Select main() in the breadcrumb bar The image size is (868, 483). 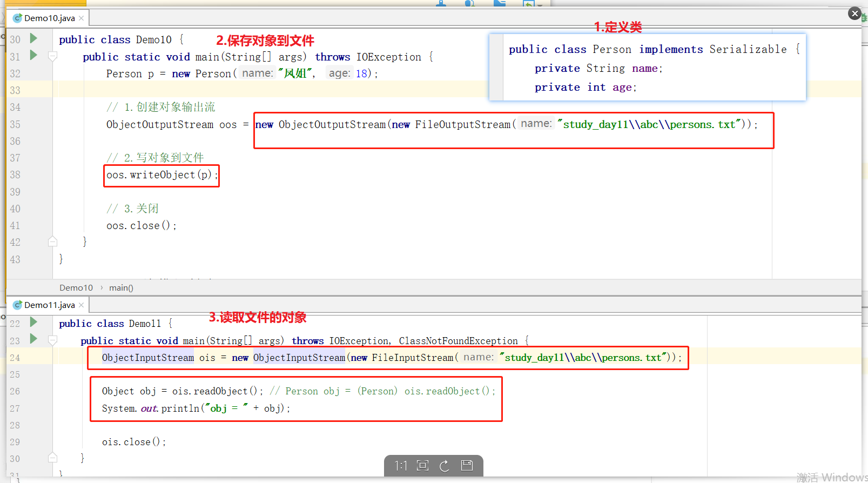tap(121, 288)
